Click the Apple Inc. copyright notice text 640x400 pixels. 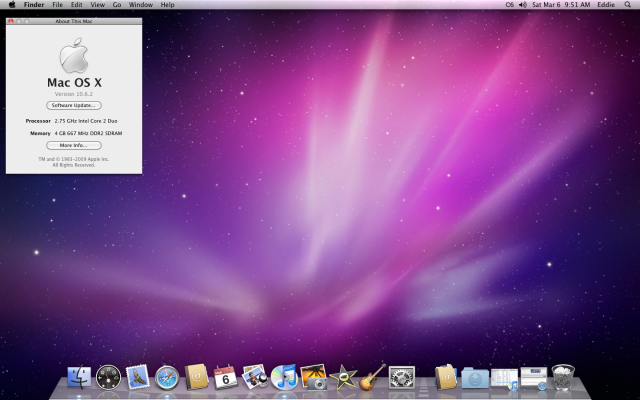click(x=74, y=162)
